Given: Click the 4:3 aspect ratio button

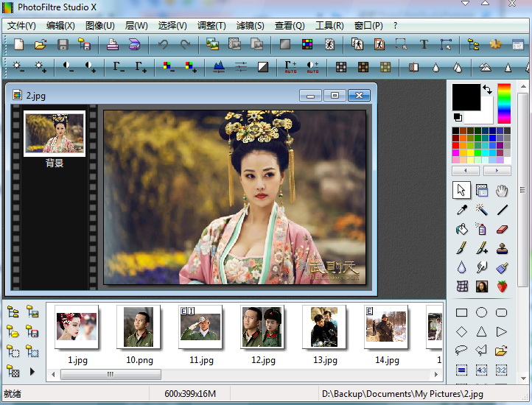Looking at the screenshot, I should [x=482, y=370].
